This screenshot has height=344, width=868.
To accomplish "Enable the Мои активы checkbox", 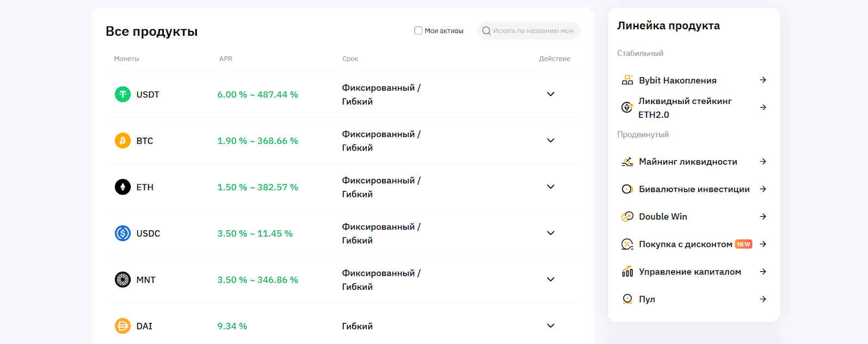I will 418,31.
